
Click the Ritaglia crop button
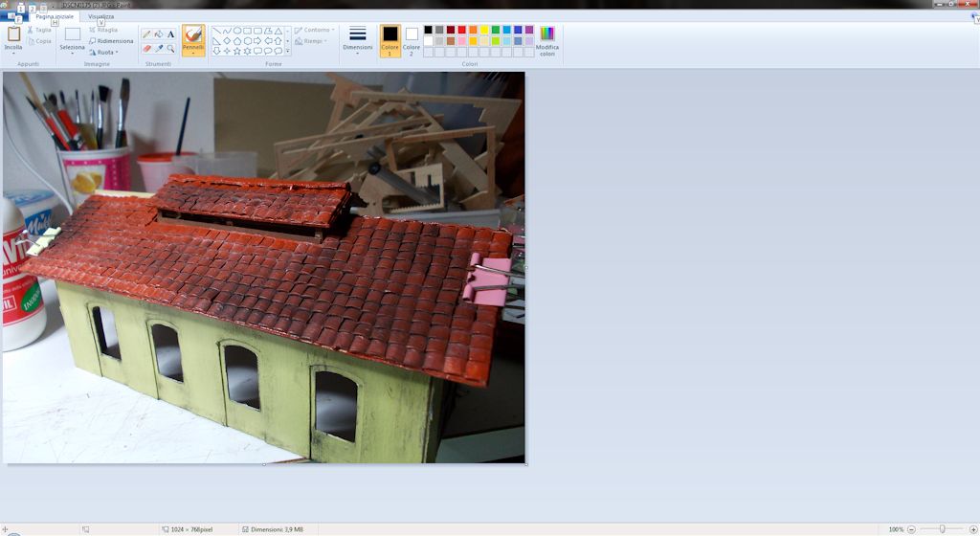pos(103,30)
